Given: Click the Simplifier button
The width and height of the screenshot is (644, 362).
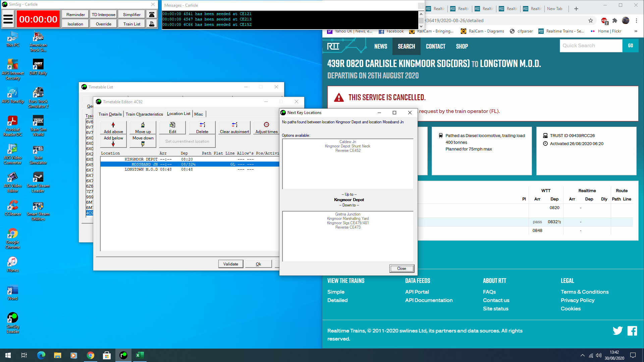Looking at the screenshot, I should pyautogui.click(x=132, y=14).
